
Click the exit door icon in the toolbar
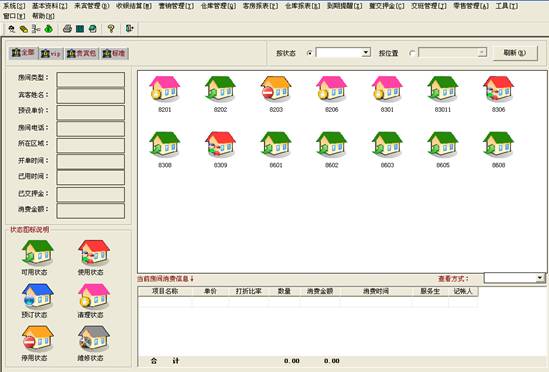pyautogui.click(x=129, y=28)
